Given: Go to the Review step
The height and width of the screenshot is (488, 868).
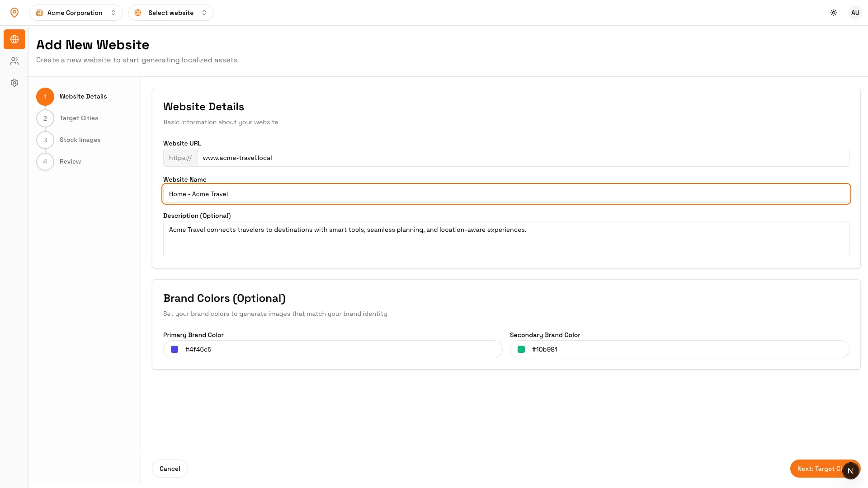Looking at the screenshot, I should tap(70, 162).
